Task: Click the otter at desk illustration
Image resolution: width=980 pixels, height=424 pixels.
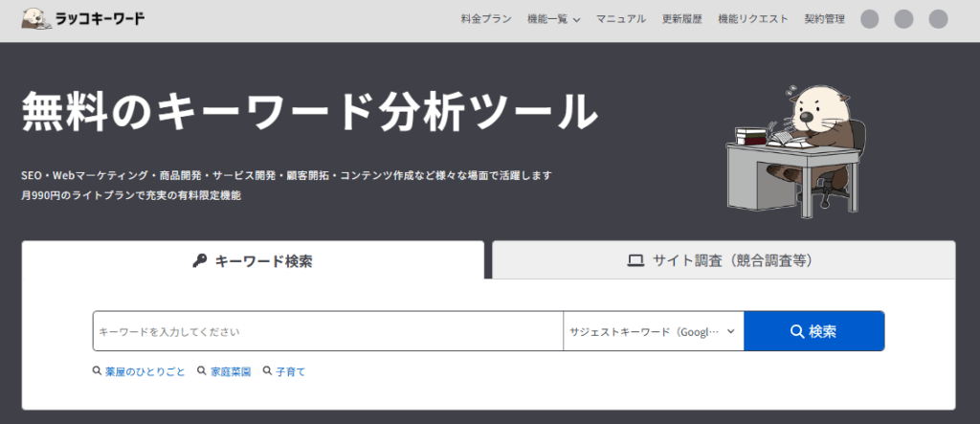Action: click(x=797, y=152)
